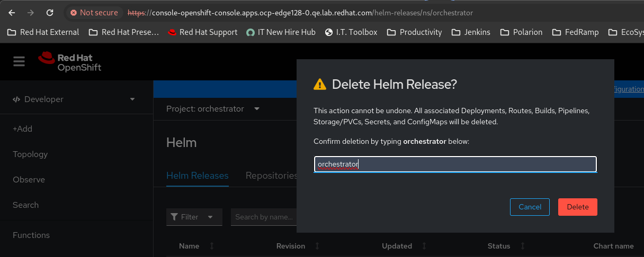Sort table by Name column
This screenshot has height=257, width=644.
click(x=189, y=246)
